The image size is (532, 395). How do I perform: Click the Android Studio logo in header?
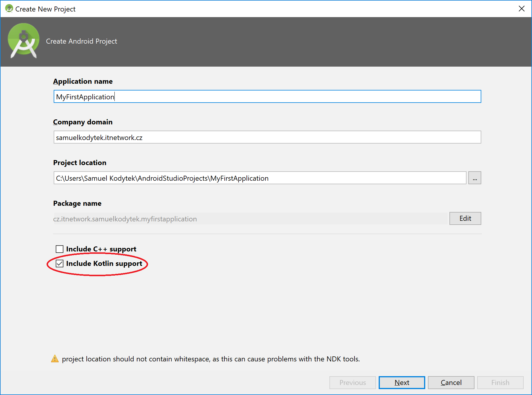[x=24, y=41]
